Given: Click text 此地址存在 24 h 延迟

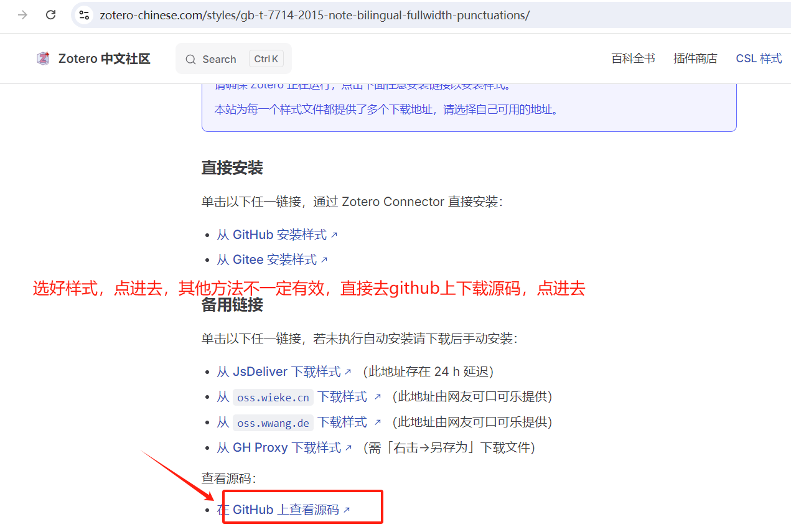Looking at the screenshot, I should (429, 371).
